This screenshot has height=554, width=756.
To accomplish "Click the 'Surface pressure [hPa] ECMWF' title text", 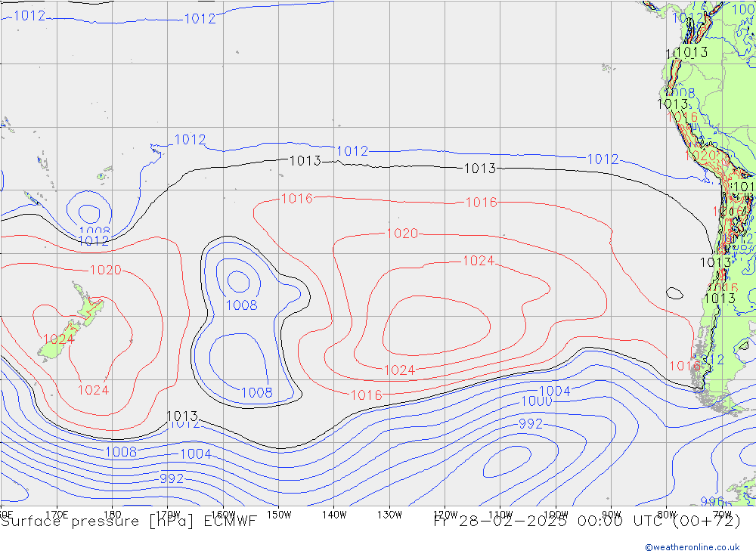I will coord(129,522).
